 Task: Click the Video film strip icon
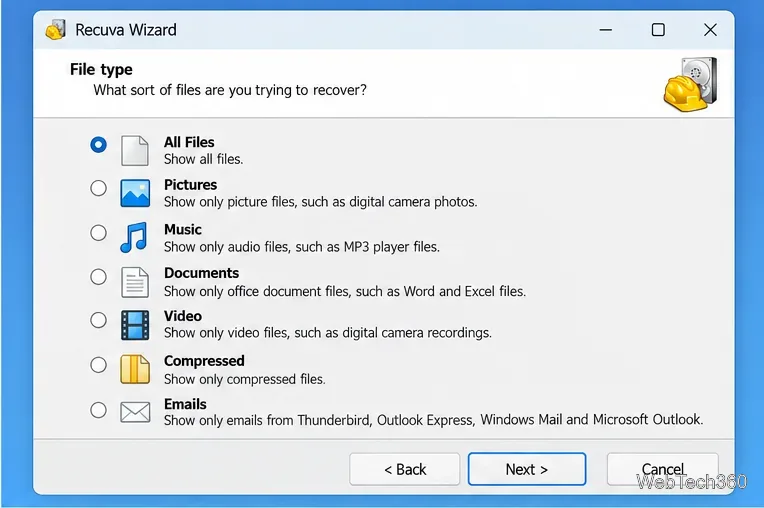[x=135, y=325]
